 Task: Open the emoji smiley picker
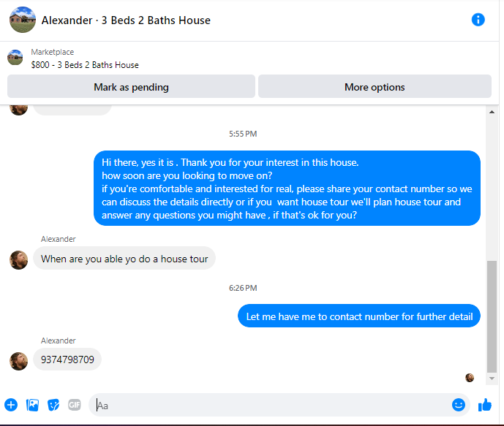(x=459, y=405)
